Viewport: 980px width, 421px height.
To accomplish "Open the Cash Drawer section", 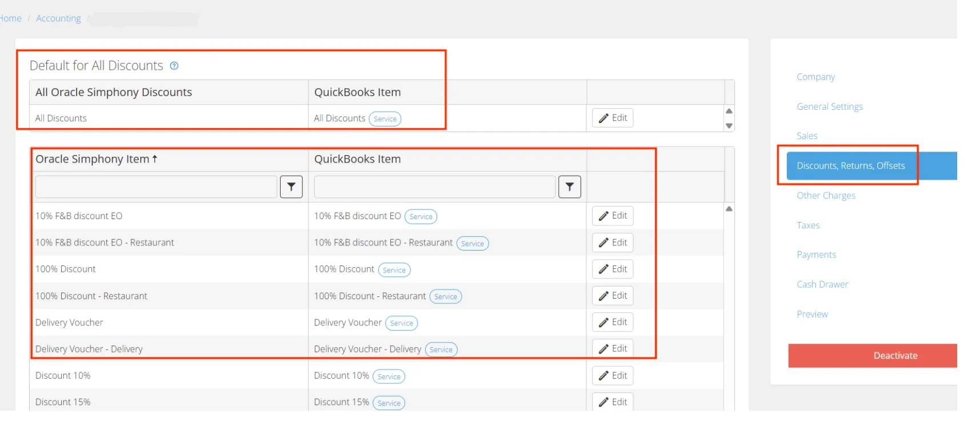I will 822,284.
